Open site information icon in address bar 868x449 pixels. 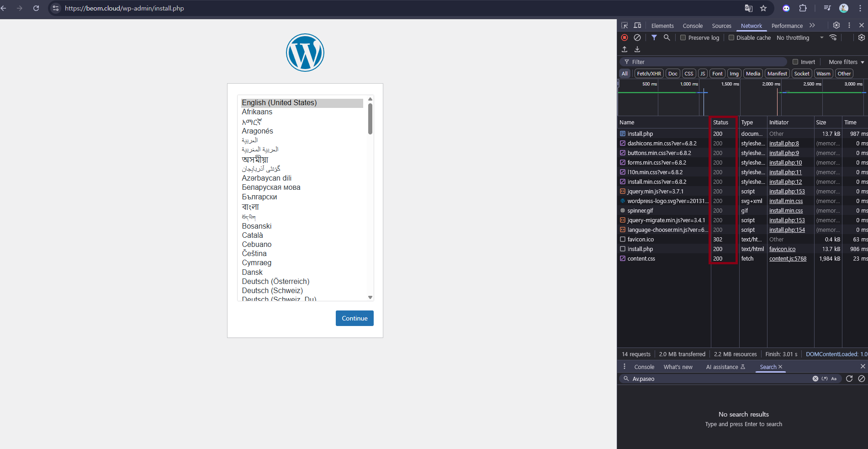coord(56,8)
